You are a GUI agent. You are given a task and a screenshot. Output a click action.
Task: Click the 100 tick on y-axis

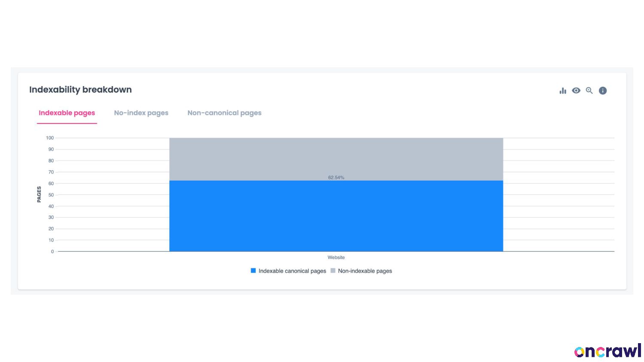click(x=50, y=138)
